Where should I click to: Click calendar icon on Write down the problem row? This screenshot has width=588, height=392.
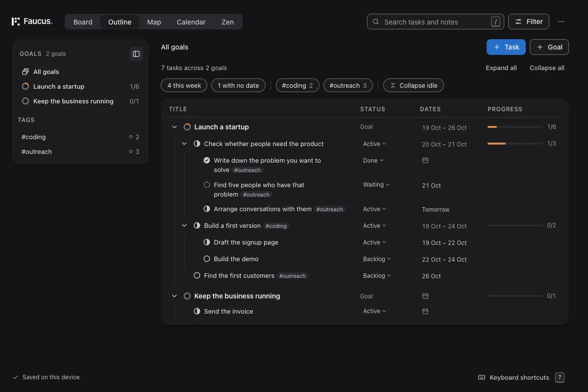[425, 160]
